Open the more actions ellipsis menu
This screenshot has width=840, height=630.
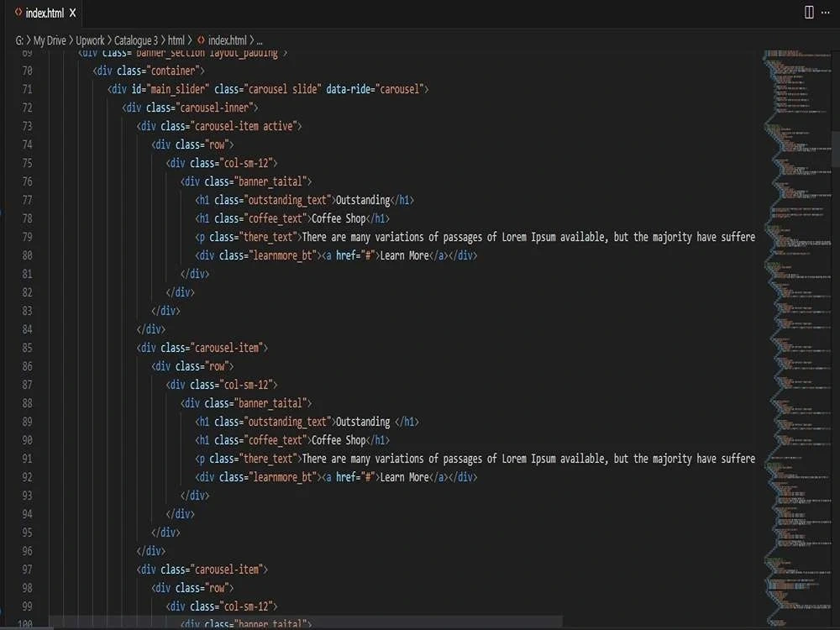pos(826,13)
